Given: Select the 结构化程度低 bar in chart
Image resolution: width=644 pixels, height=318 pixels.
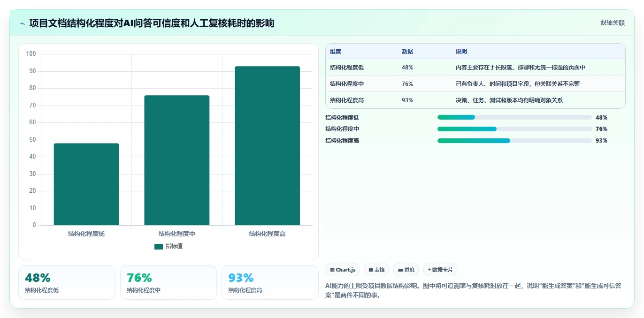Looking at the screenshot, I should (x=86, y=184).
